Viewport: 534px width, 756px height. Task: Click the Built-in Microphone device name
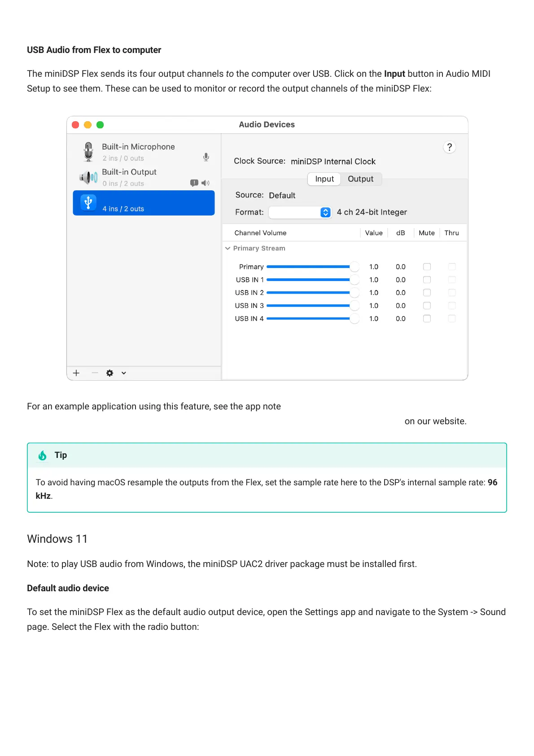(x=138, y=147)
